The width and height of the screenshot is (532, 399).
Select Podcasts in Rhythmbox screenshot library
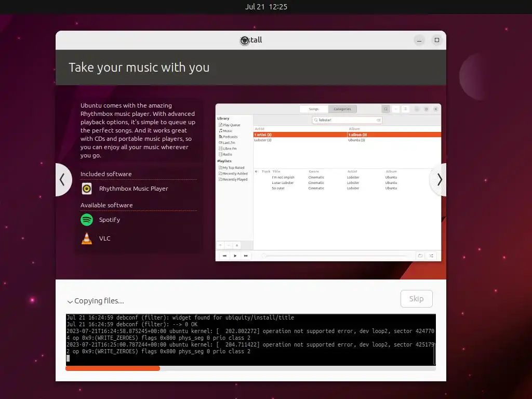pyautogui.click(x=229, y=137)
